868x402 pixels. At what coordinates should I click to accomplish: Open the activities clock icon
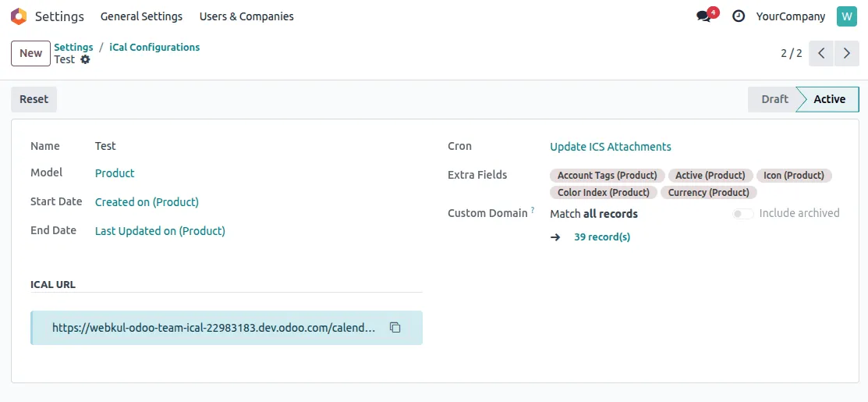pos(739,16)
